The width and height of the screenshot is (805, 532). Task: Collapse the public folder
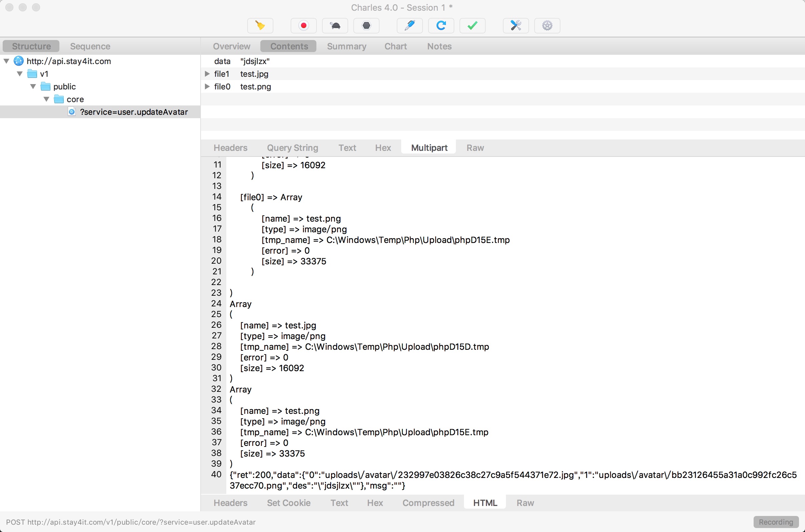(x=33, y=86)
